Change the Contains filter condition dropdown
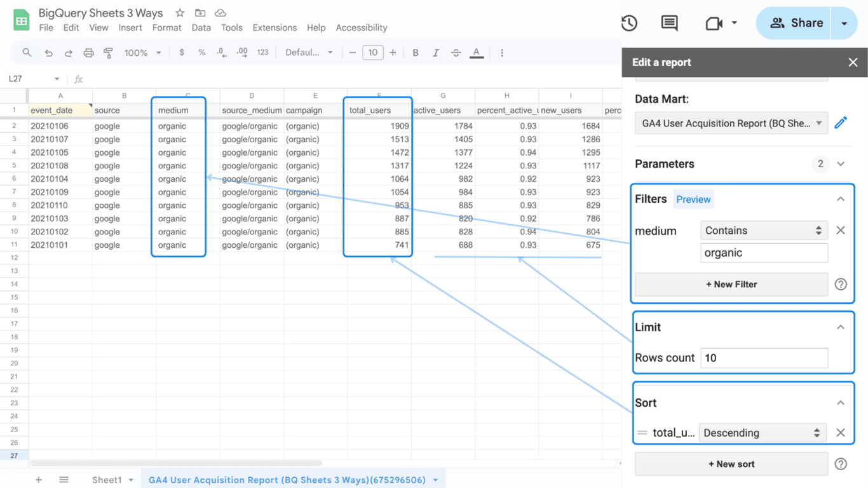Viewport: 868px width, 488px height. pyautogui.click(x=764, y=231)
